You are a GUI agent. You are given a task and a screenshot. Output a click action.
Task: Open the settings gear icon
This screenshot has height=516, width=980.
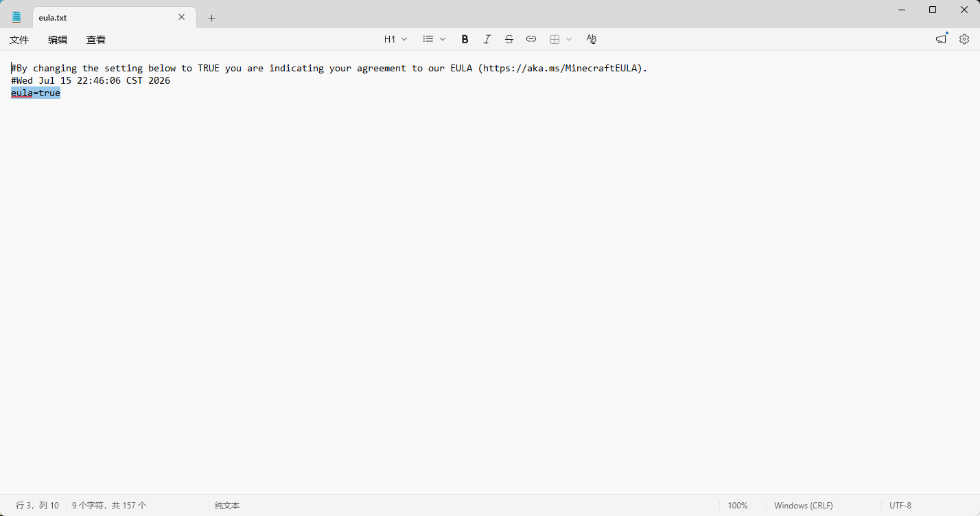tap(964, 39)
